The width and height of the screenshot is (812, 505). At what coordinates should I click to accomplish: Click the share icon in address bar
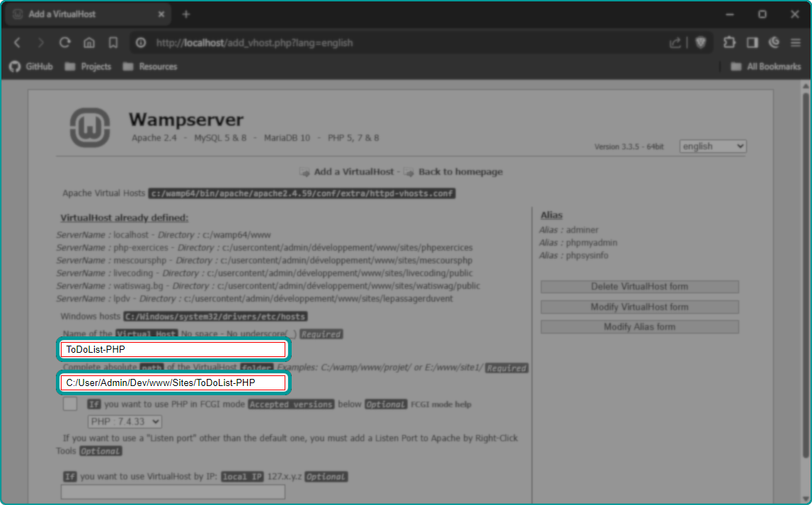click(x=675, y=43)
